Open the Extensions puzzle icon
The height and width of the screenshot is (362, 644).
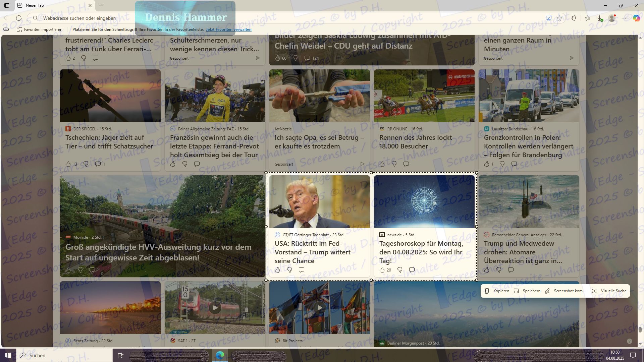574,18
